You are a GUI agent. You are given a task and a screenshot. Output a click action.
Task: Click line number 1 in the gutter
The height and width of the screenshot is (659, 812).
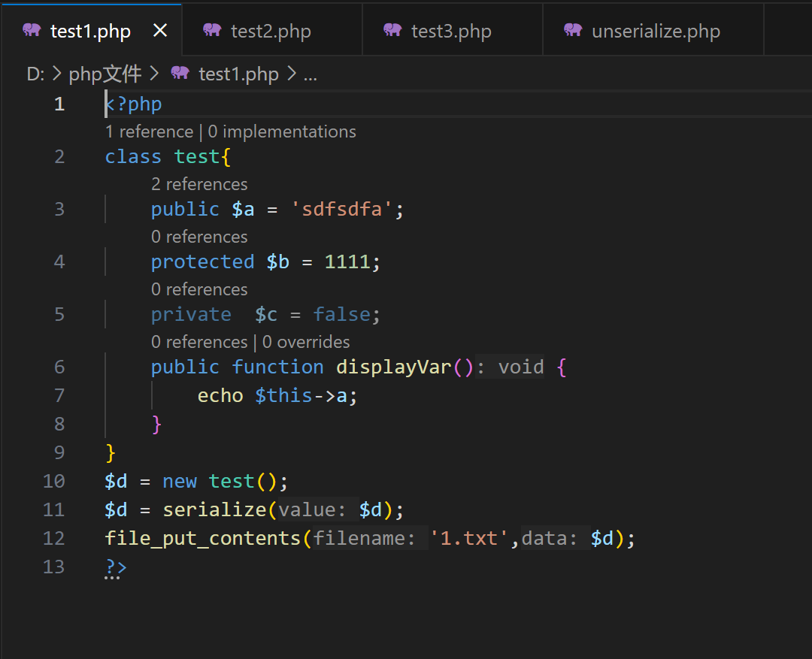pyautogui.click(x=59, y=104)
